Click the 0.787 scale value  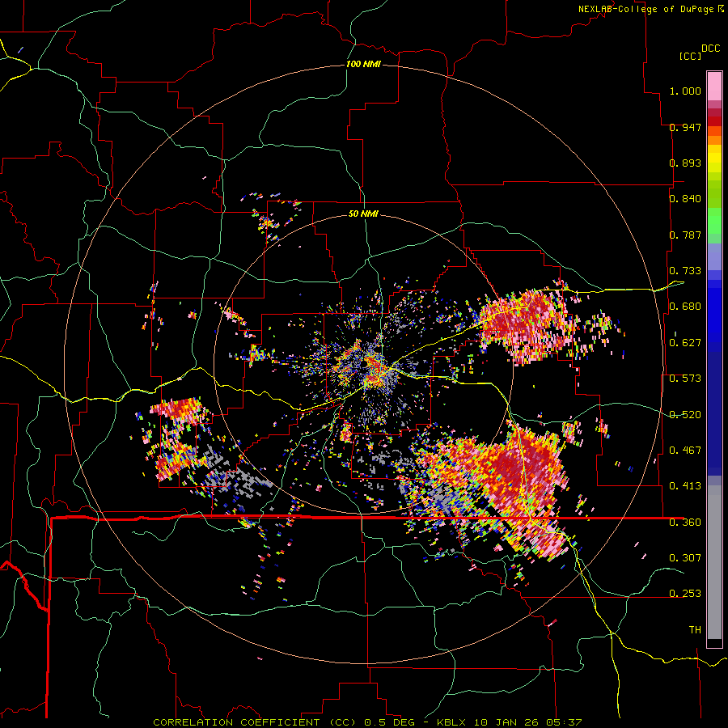coord(685,235)
